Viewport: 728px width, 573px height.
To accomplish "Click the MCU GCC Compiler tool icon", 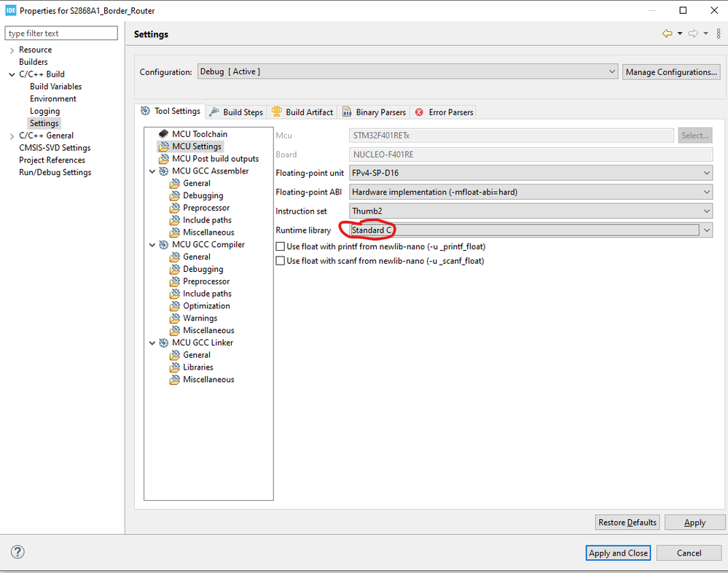I will tap(163, 244).
